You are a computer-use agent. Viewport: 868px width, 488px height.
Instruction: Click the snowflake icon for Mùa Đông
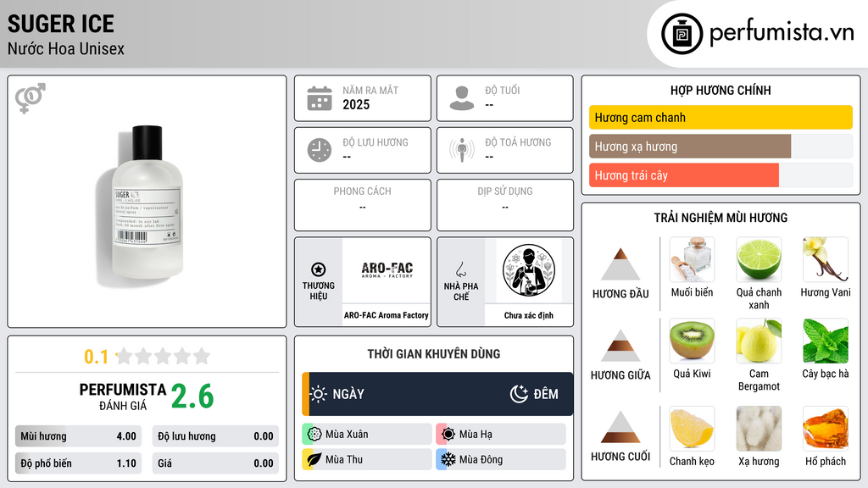[x=448, y=459]
